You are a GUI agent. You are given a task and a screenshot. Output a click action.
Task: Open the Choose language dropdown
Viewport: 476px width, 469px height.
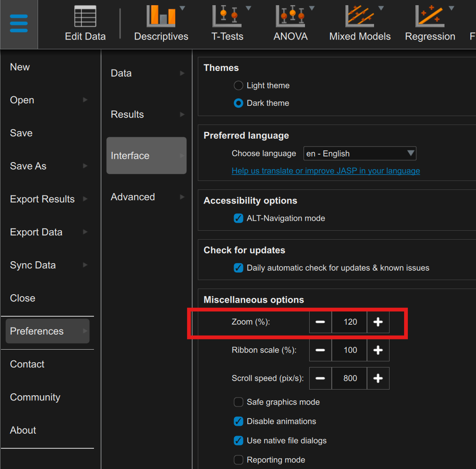[x=359, y=154]
